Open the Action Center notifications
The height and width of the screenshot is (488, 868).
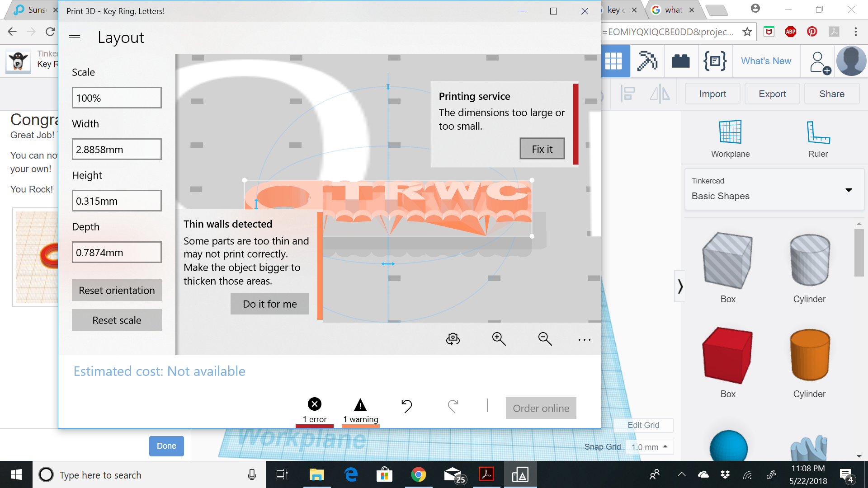pos(846,475)
